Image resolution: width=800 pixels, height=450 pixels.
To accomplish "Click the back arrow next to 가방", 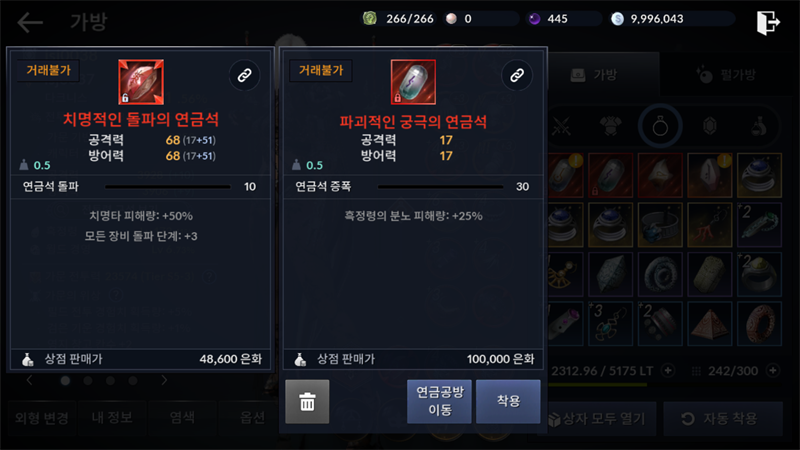I will click(x=30, y=22).
